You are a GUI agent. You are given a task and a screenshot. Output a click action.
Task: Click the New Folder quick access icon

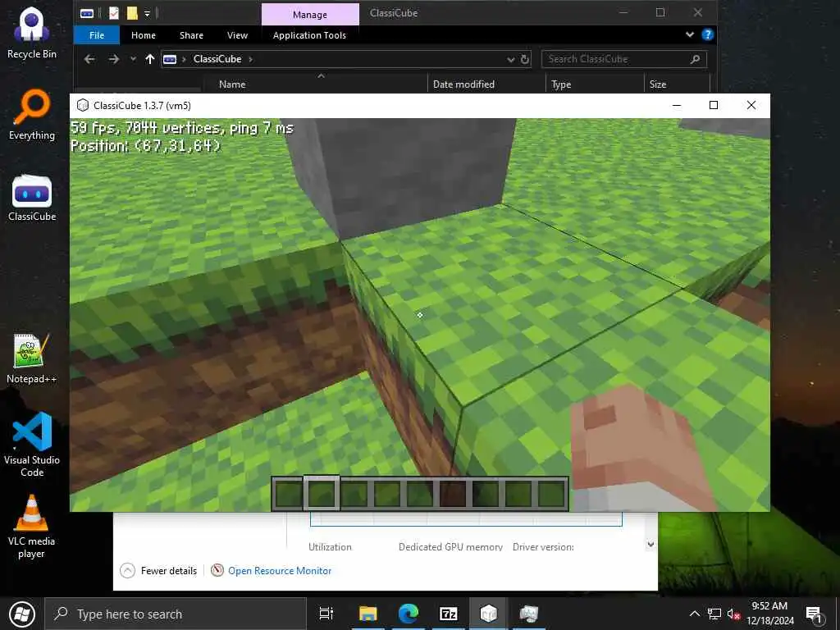point(132,13)
